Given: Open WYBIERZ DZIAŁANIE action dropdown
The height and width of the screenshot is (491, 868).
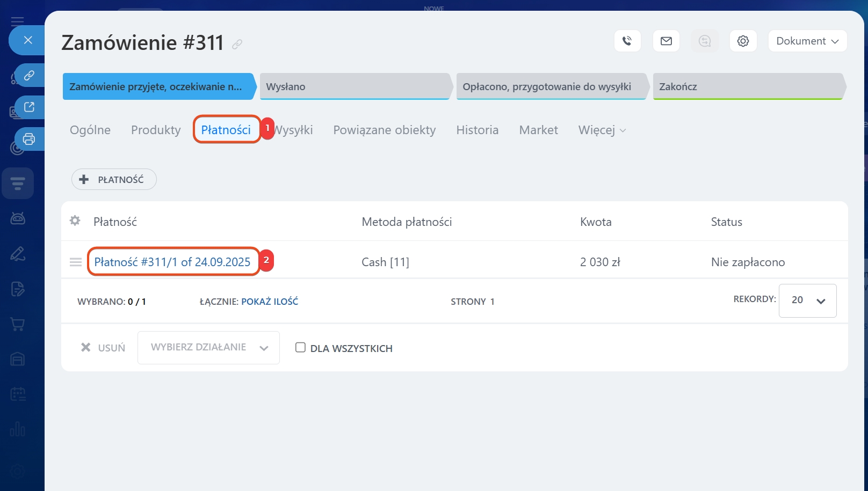Looking at the screenshot, I should click(x=208, y=348).
